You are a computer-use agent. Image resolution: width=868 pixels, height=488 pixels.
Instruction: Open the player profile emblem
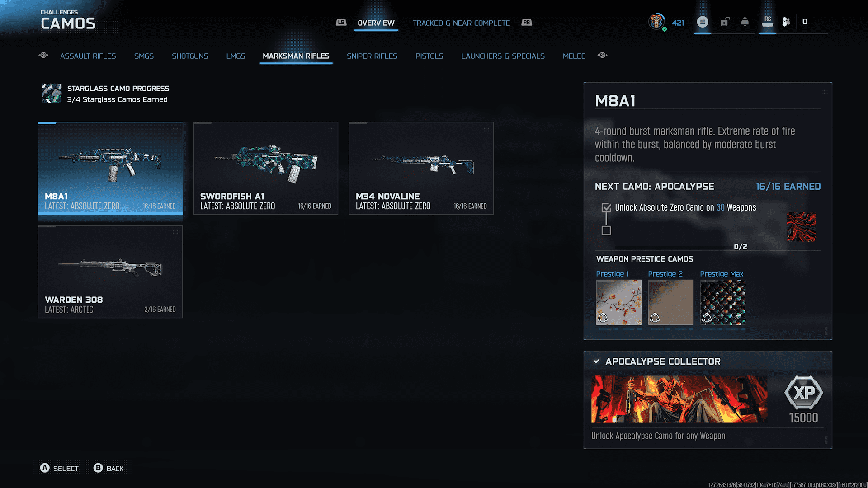[656, 21]
